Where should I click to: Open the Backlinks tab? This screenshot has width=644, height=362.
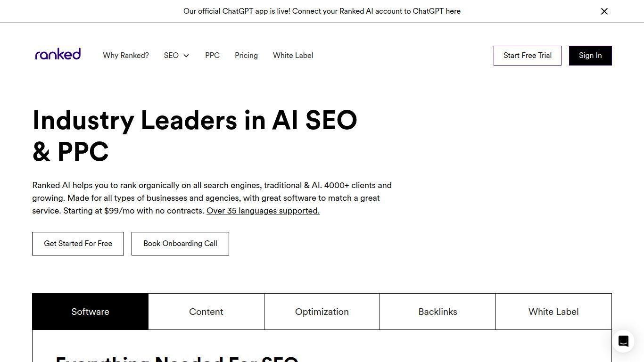point(438,312)
